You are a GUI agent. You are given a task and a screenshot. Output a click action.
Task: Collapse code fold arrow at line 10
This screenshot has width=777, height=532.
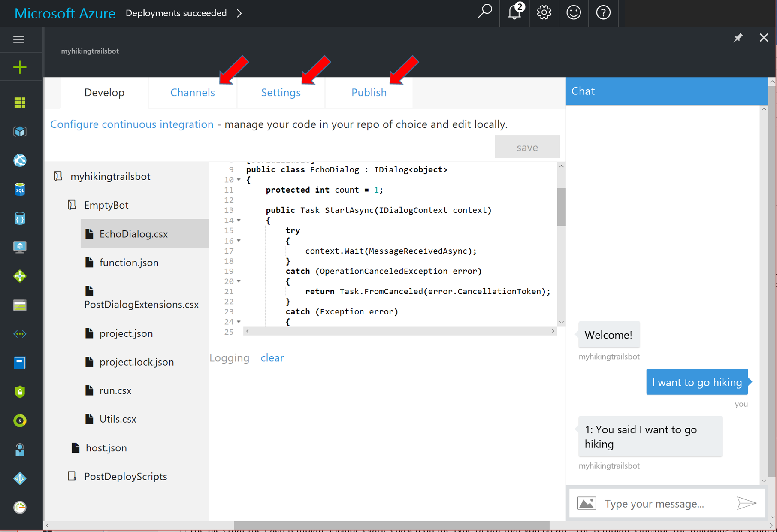pyautogui.click(x=239, y=180)
